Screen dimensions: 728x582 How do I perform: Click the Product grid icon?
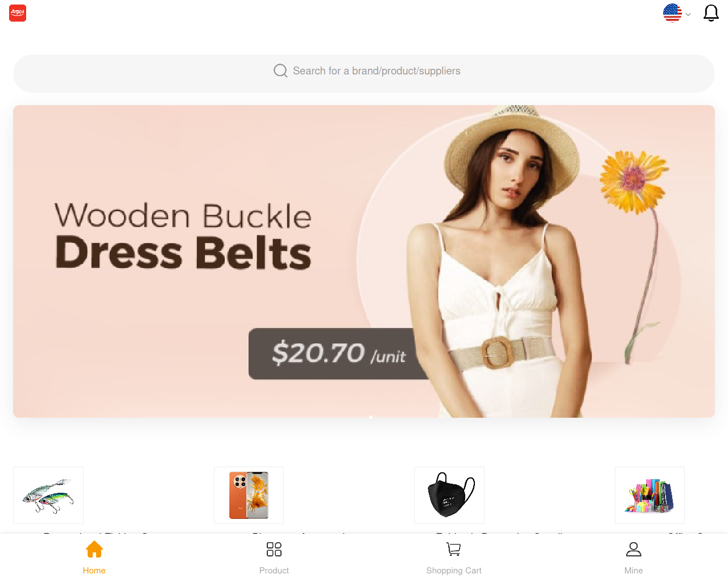pos(274,549)
